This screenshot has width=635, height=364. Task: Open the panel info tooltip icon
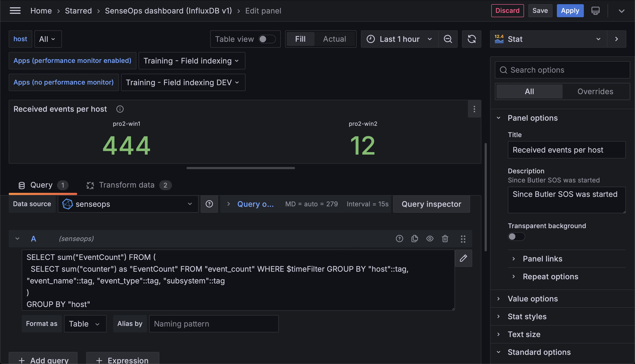(120, 109)
